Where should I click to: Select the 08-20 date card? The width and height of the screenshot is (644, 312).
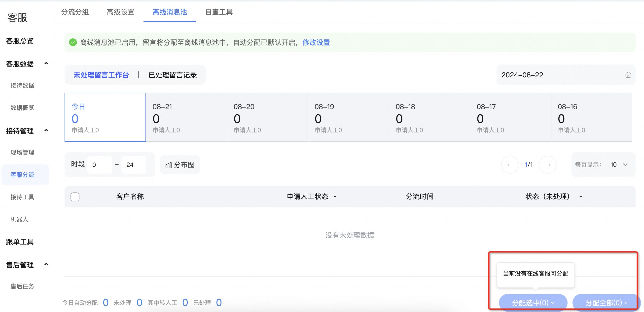click(267, 117)
